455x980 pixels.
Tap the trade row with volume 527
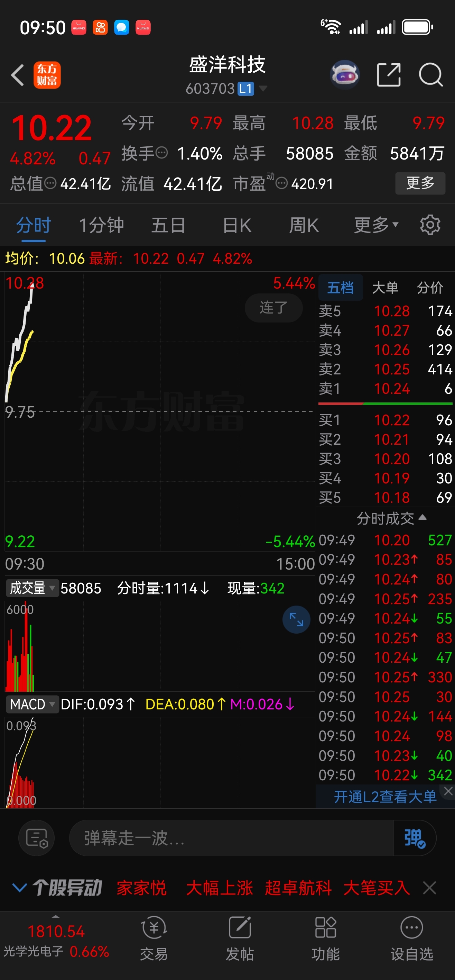coord(386,540)
